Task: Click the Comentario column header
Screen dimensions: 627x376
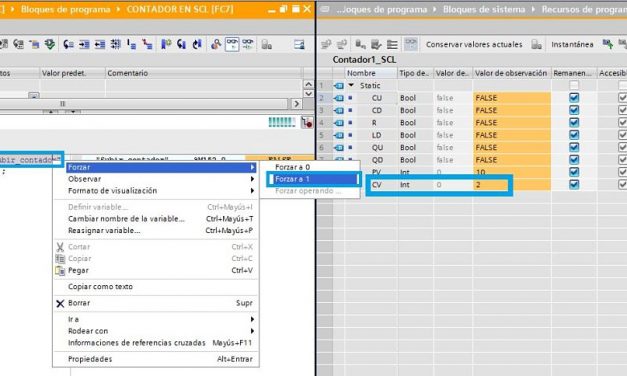Action: pos(204,73)
